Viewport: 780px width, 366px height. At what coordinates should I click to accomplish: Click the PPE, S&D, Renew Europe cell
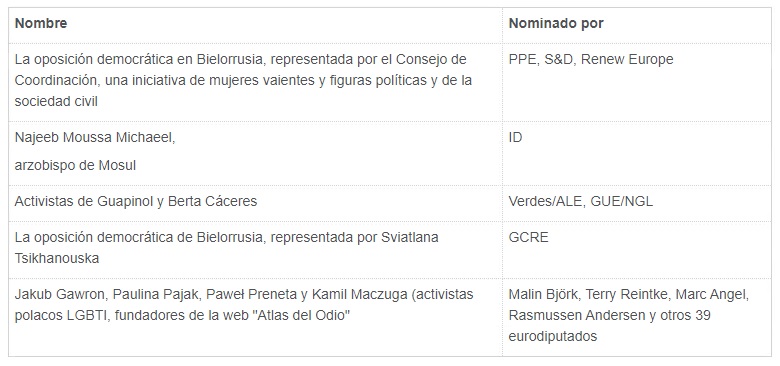click(x=637, y=81)
